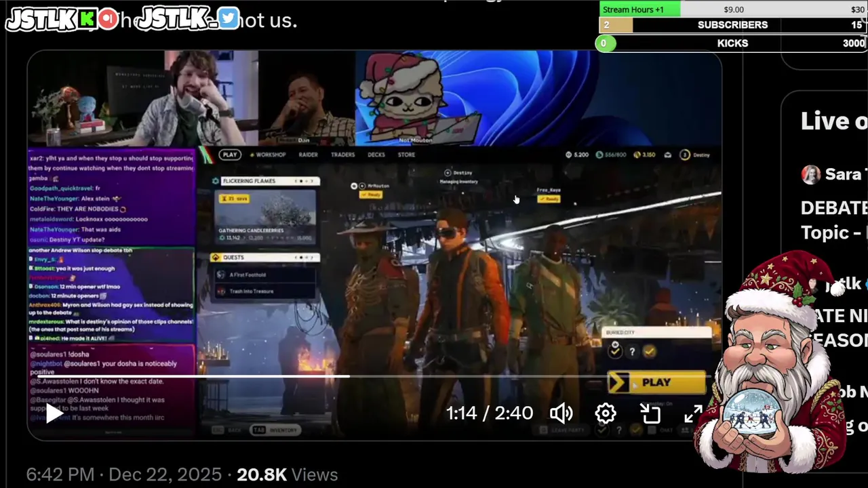Open the GATHERING CANDLEBERRIES event card
This screenshot has height=488, width=868.
coord(265,216)
